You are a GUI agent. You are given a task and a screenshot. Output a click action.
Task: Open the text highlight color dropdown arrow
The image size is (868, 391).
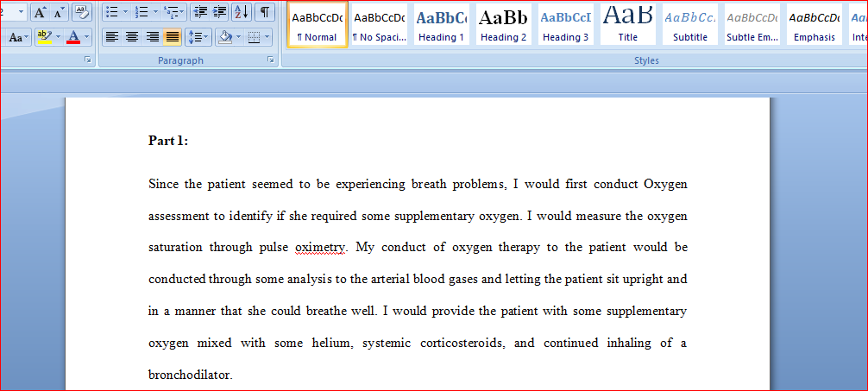(x=58, y=38)
